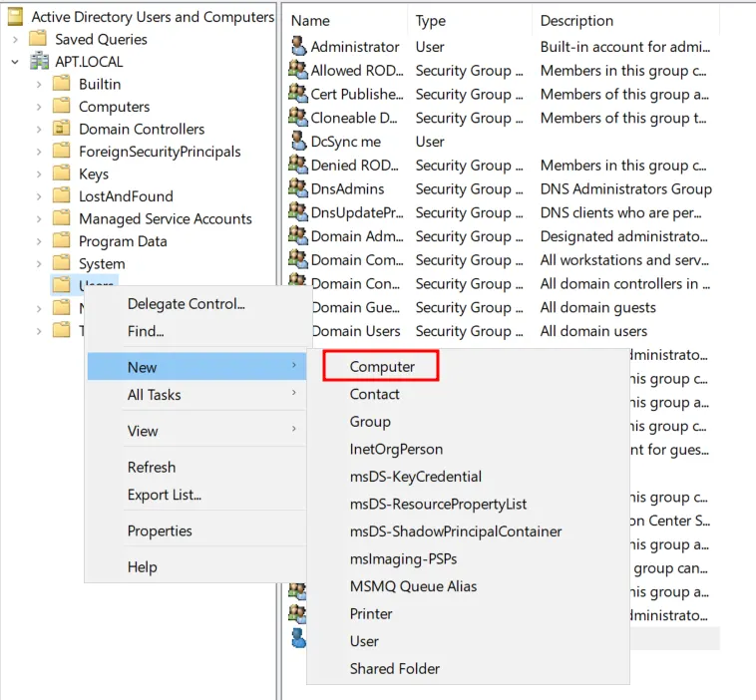The image size is (756, 700).
Task: Open Properties from the context menu
Action: pos(196,530)
